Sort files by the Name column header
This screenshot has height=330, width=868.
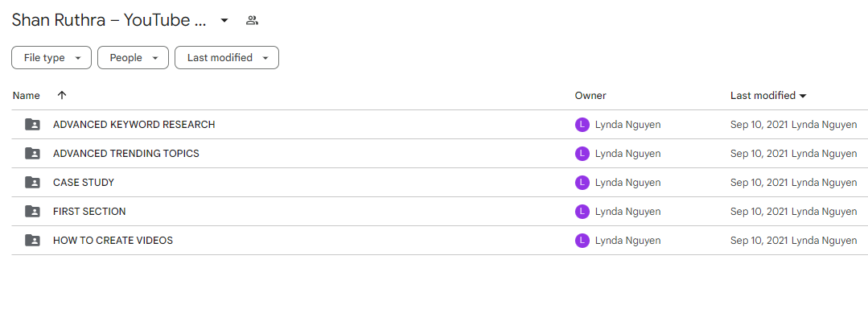click(26, 95)
